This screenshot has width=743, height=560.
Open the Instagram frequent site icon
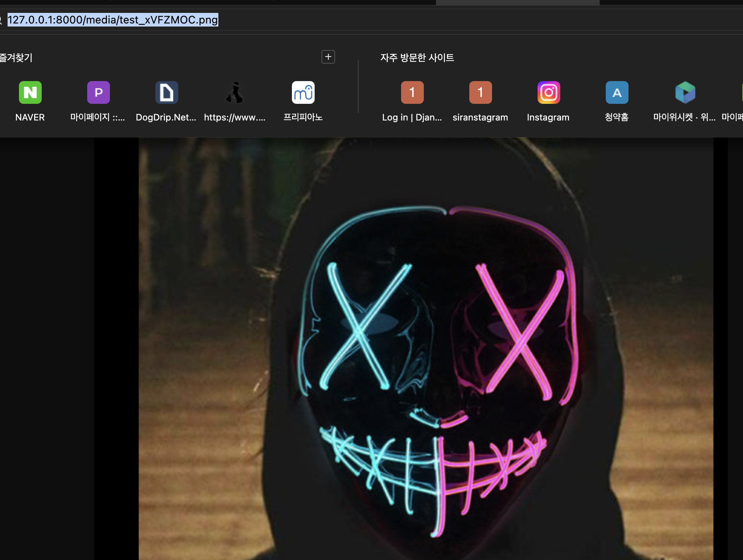coord(549,92)
